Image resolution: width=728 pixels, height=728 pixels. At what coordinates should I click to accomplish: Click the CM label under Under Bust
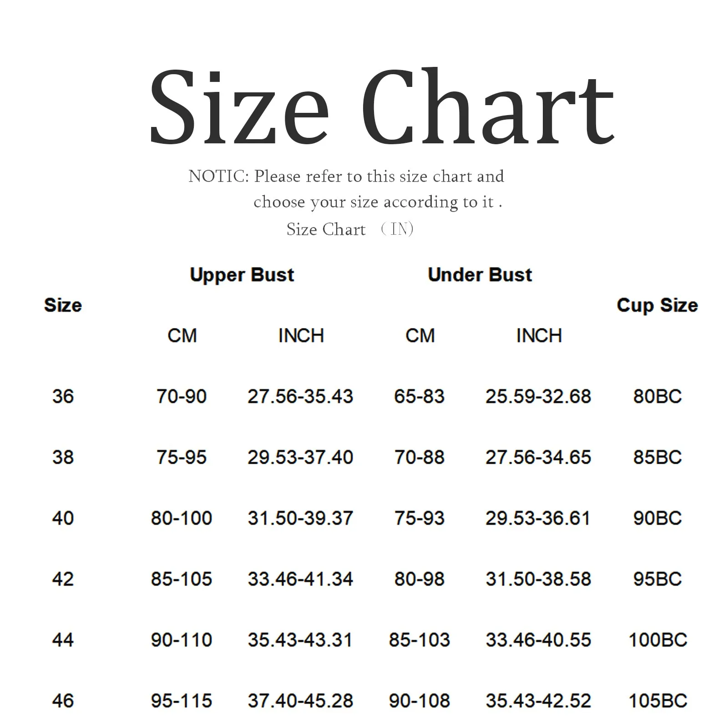click(x=420, y=336)
